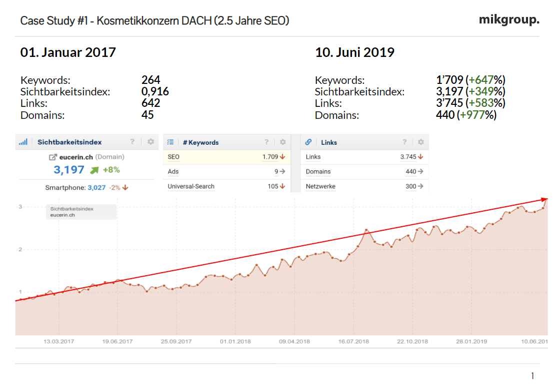Open eucerin.ch external link icon
Screen dimensions: 555x392
(x=52, y=157)
